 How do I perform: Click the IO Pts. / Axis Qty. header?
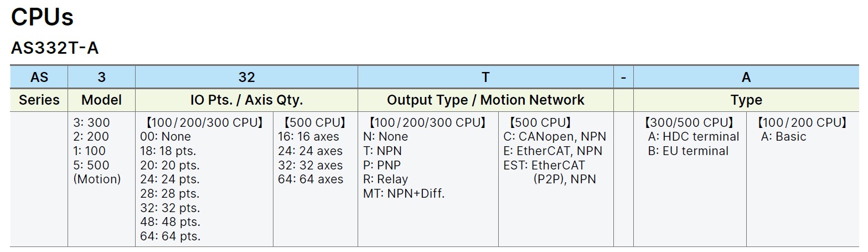246,100
